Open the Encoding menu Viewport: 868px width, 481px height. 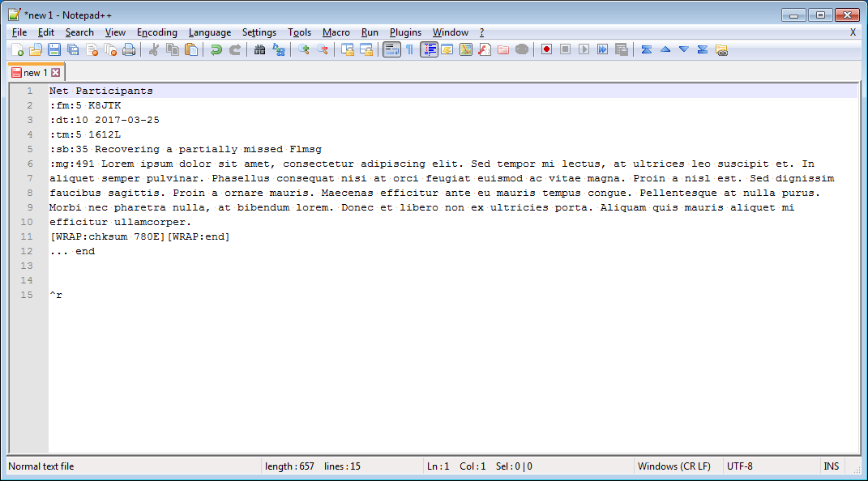tap(157, 32)
